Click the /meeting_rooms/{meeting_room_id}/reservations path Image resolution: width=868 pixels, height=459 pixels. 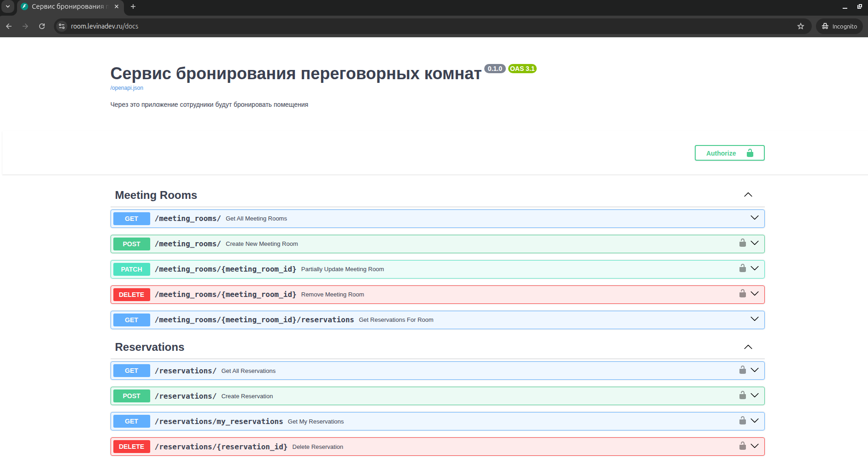(x=254, y=320)
